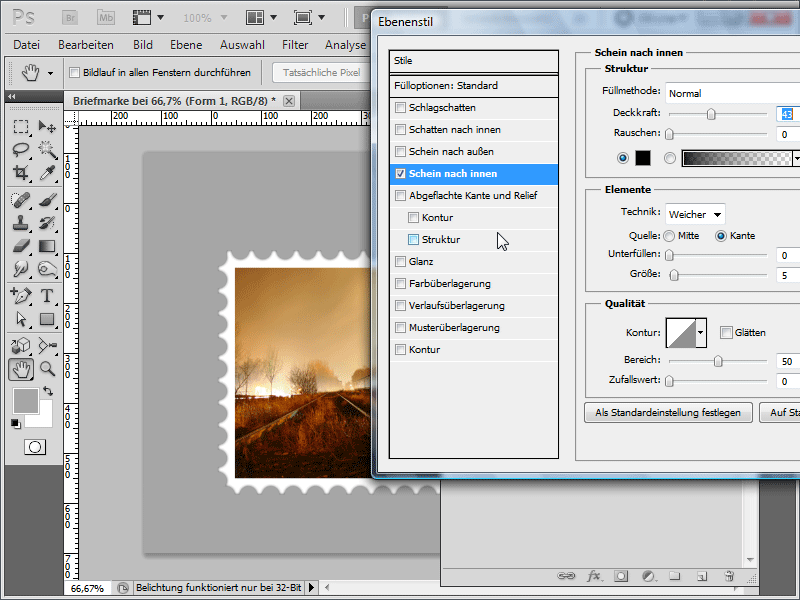
Task: Select the Rectangular Marquee tool
Action: click(x=20, y=127)
